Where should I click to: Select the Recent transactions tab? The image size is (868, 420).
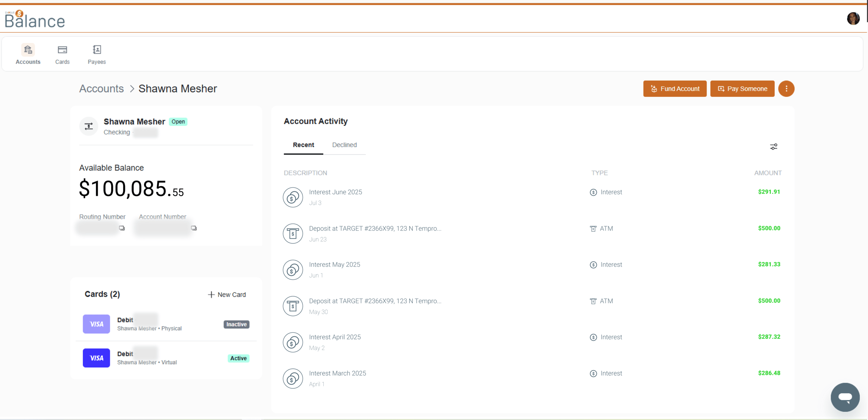click(x=303, y=145)
